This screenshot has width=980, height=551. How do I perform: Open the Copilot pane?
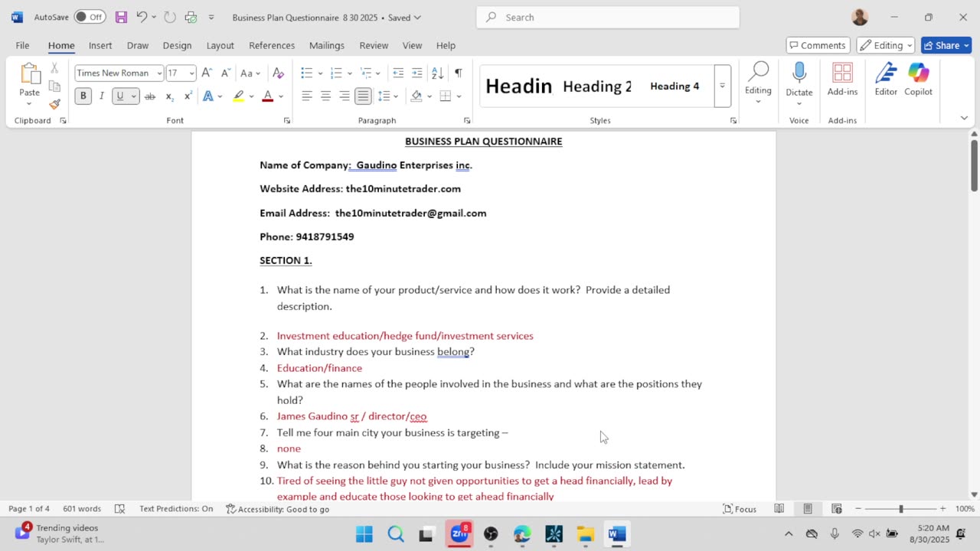click(x=918, y=80)
